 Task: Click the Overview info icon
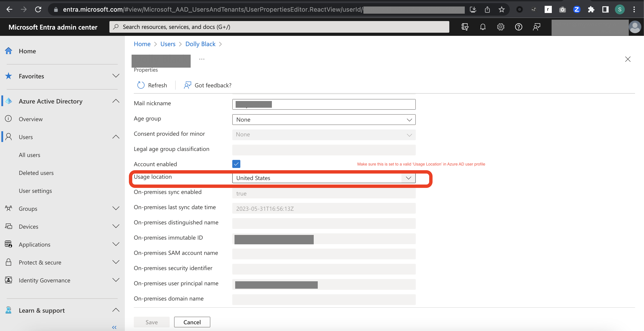(9, 119)
